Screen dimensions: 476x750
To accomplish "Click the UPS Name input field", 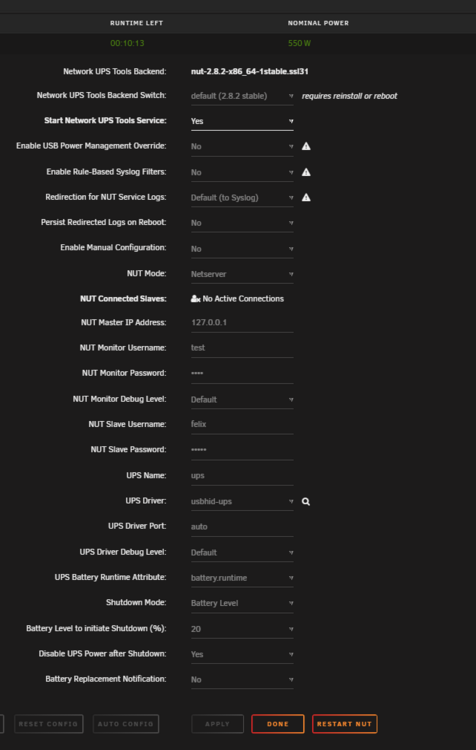I will click(242, 476).
